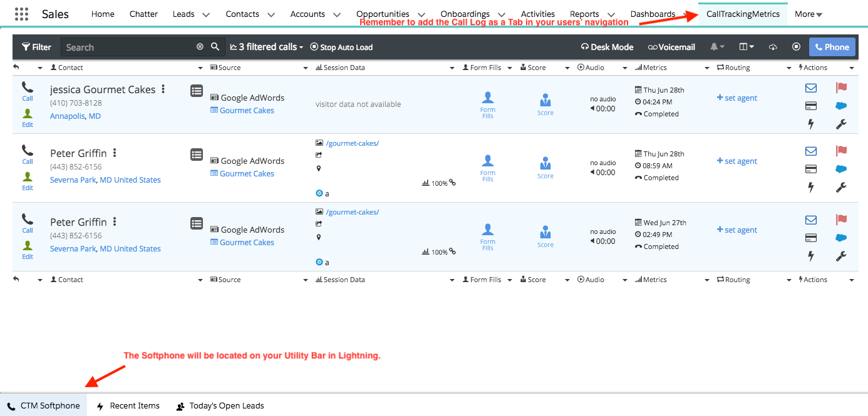Toggle the red flag on the 08:59 AM call

(841, 151)
